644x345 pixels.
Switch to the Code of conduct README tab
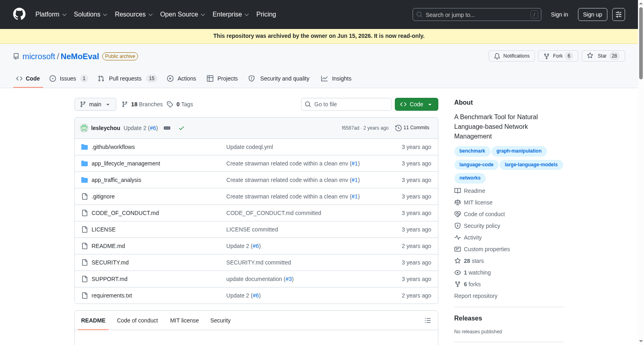pyautogui.click(x=137, y=320)
